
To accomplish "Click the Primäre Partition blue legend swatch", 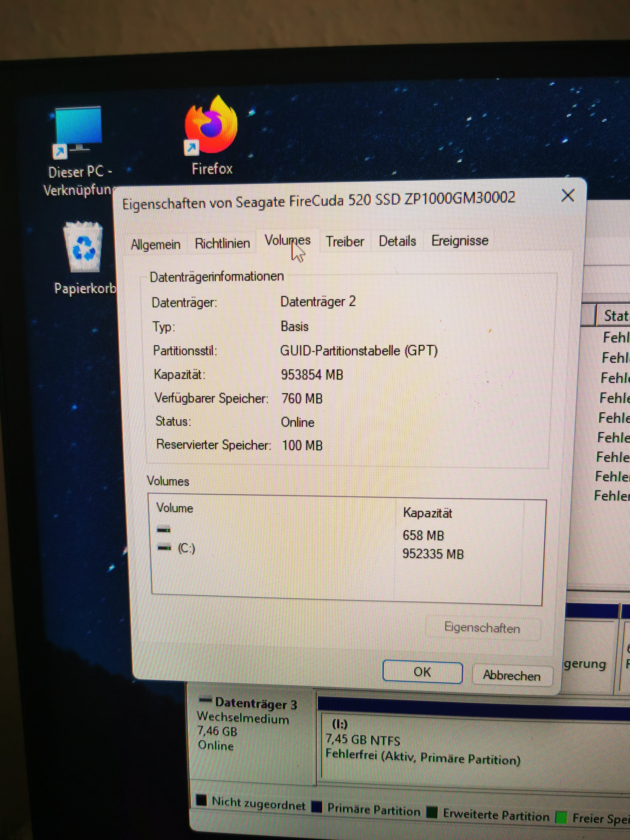I will click(x=317, y=807).
